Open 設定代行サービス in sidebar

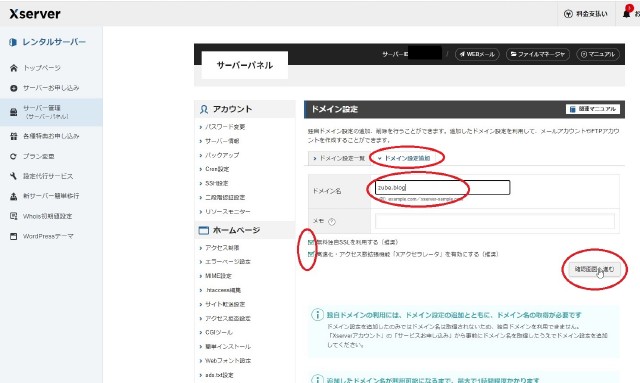pyautogui.click(x=48, y=176)
